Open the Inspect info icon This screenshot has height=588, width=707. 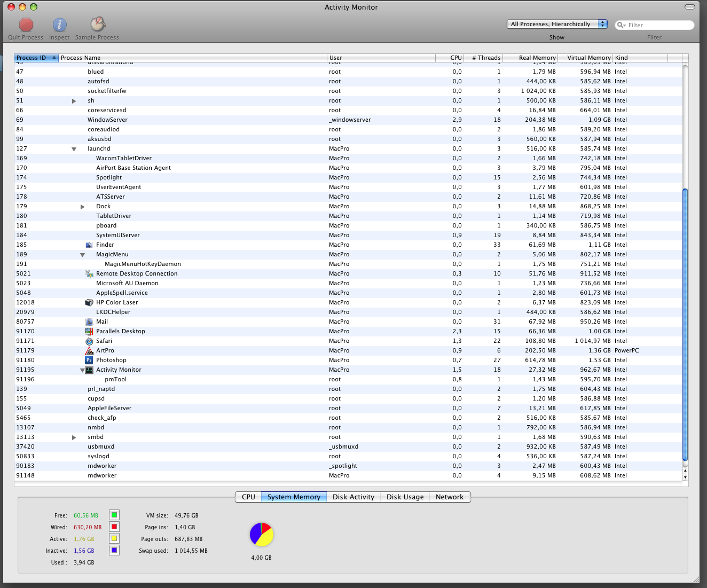pyautogui.click(x=59, y=25)
